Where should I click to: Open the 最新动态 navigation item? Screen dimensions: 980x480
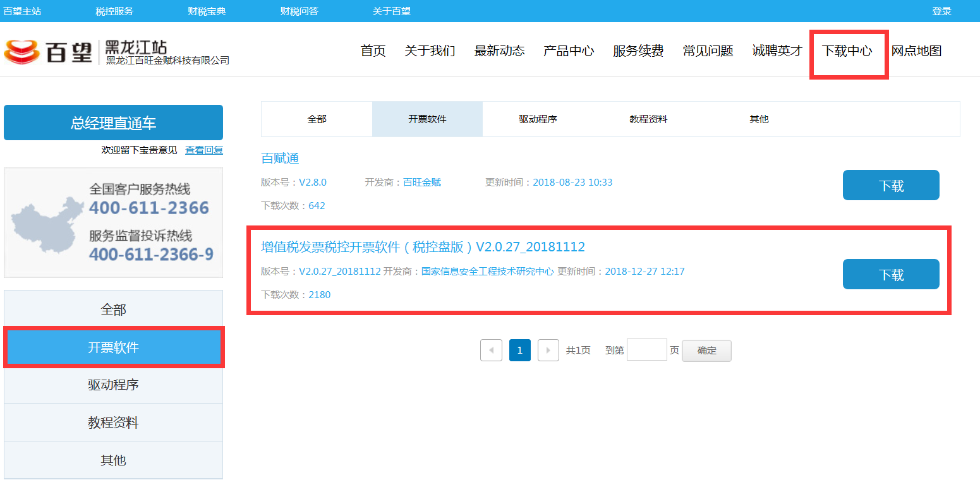[499, 51]
